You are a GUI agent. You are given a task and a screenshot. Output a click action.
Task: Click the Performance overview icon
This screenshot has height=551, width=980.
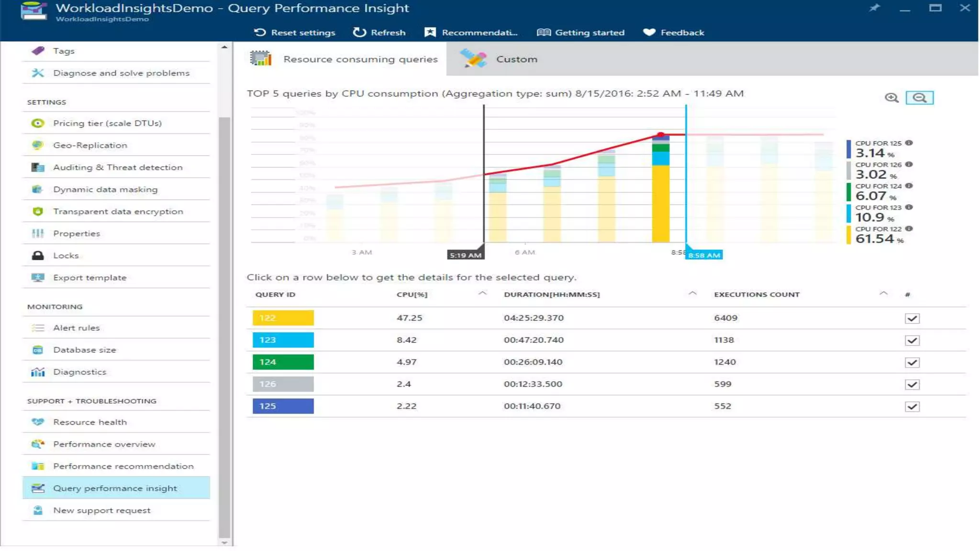pos(38,444)
